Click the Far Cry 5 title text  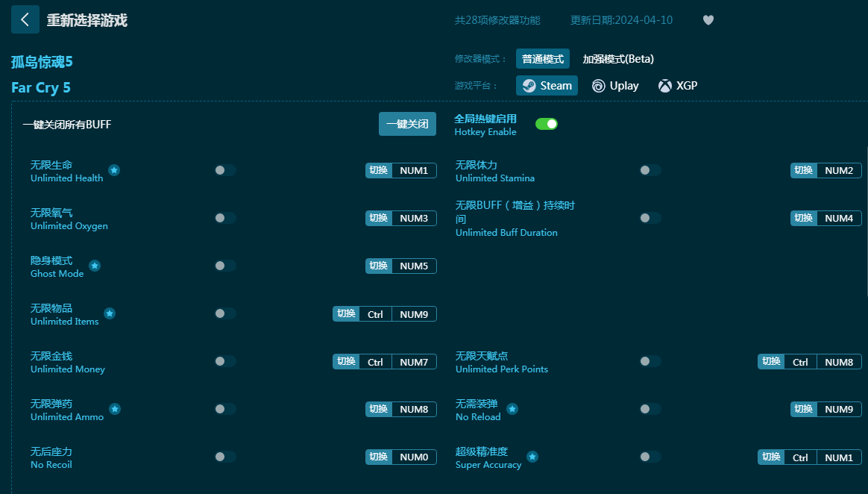tap(41, 87)
